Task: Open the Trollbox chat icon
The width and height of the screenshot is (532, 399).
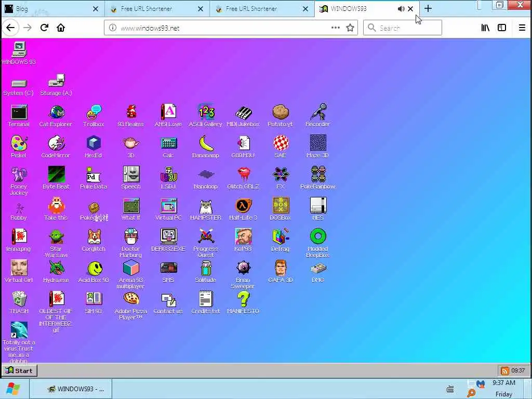Action: 94,116
